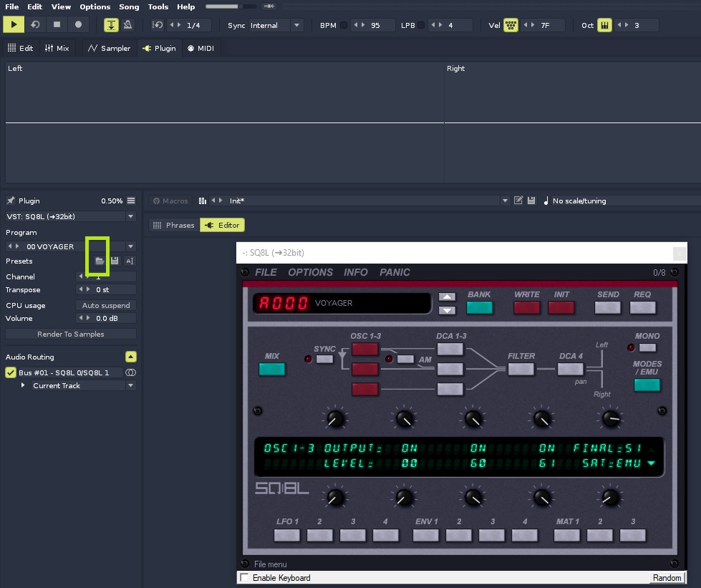Open the 00 VOYAGER program dropdown
This screenshot has width=701, height=588.
(x=130, y=246)
